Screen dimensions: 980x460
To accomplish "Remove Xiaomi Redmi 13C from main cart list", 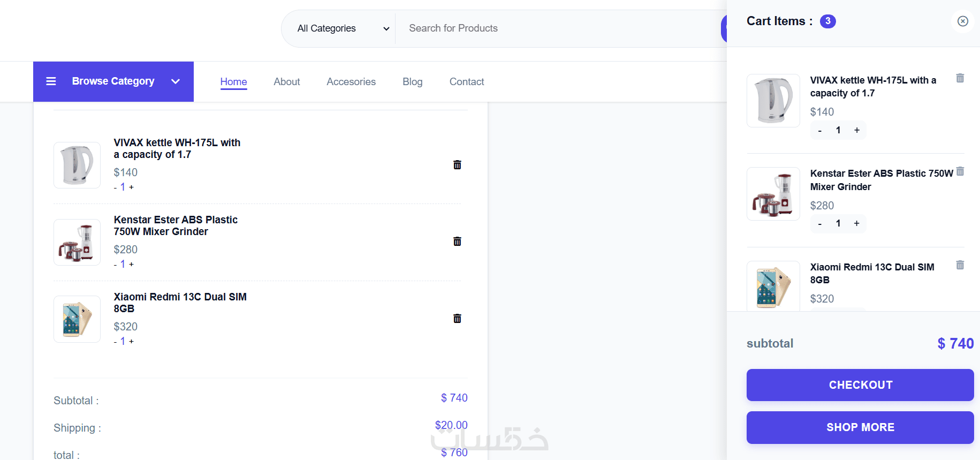I will [x=457, y=319].
